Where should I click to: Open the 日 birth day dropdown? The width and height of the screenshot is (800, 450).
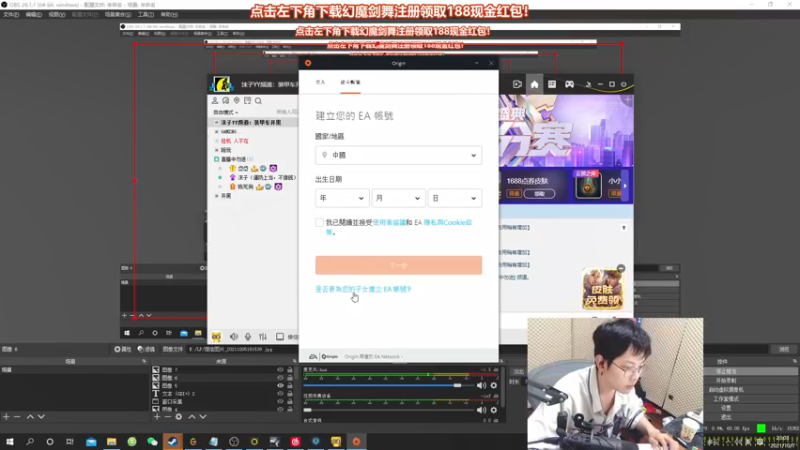455,198
